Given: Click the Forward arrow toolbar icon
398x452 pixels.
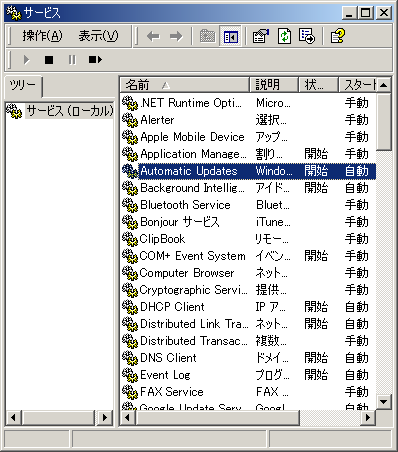Looking at the screenshot, I should (176, 36).
